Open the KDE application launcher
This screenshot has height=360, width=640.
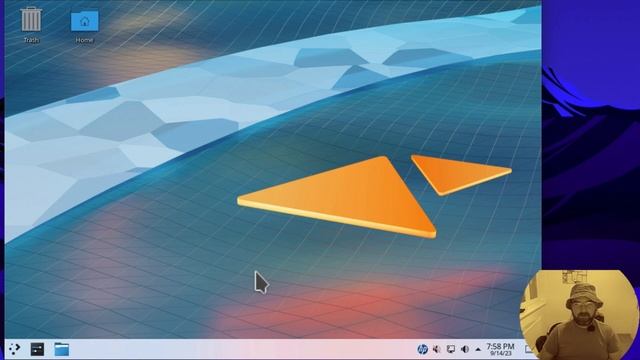(x=14, y=349)
